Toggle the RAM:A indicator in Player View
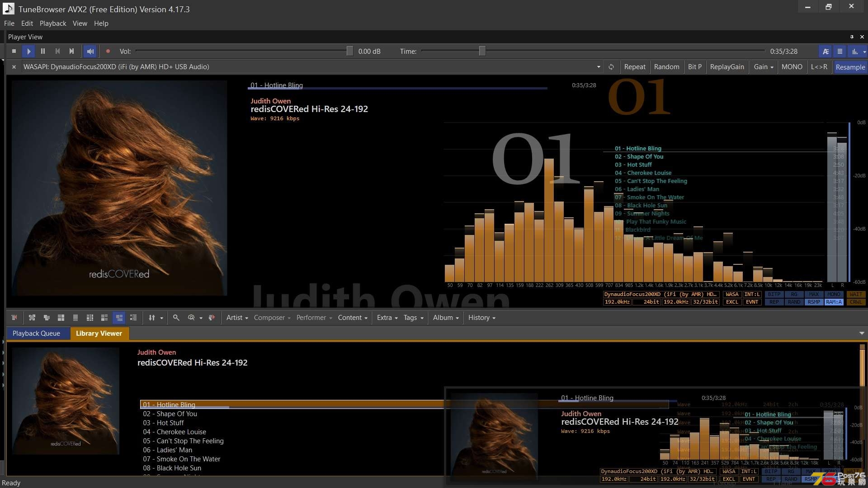Viewport: 868px width, 488px height. (x=834, y=302)
